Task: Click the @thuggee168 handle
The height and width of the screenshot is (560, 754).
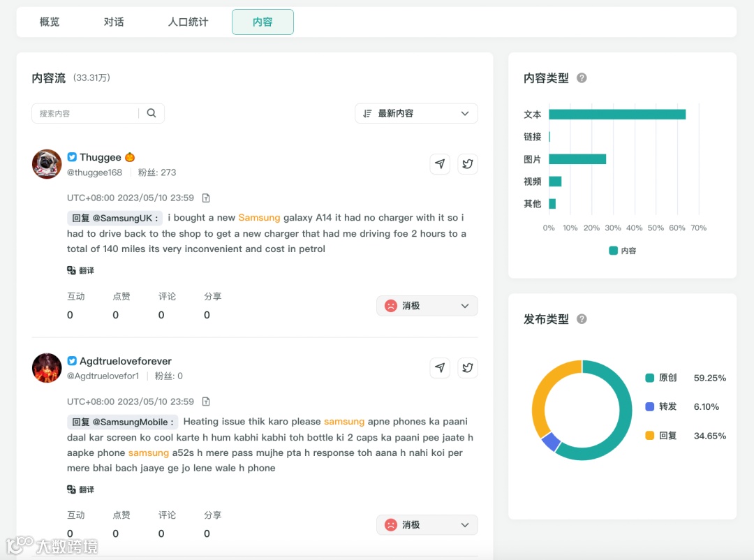Action: coord(94,172)
